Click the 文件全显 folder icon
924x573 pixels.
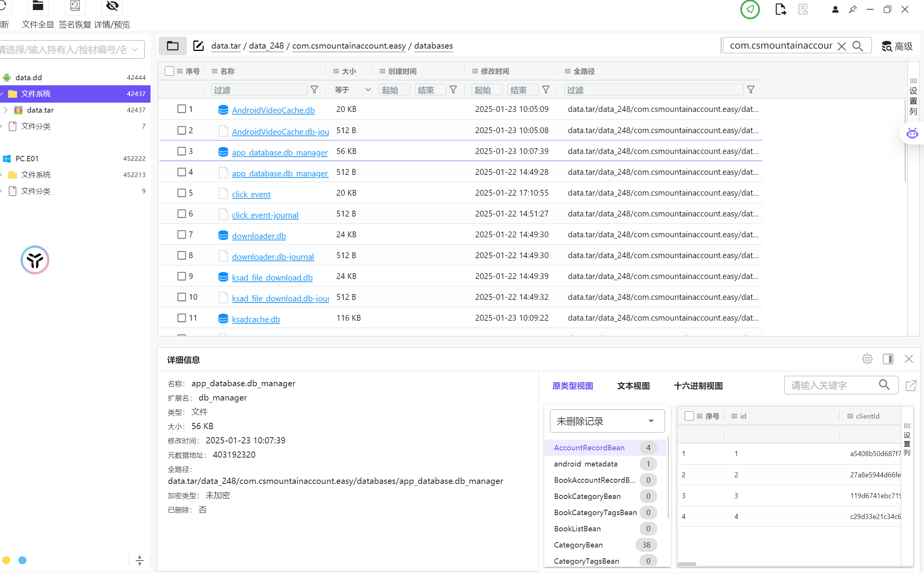[x=38, y=6]
